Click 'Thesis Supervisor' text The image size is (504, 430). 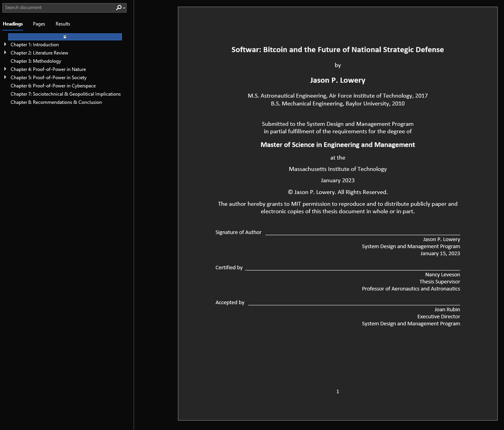tap(440, 282)
